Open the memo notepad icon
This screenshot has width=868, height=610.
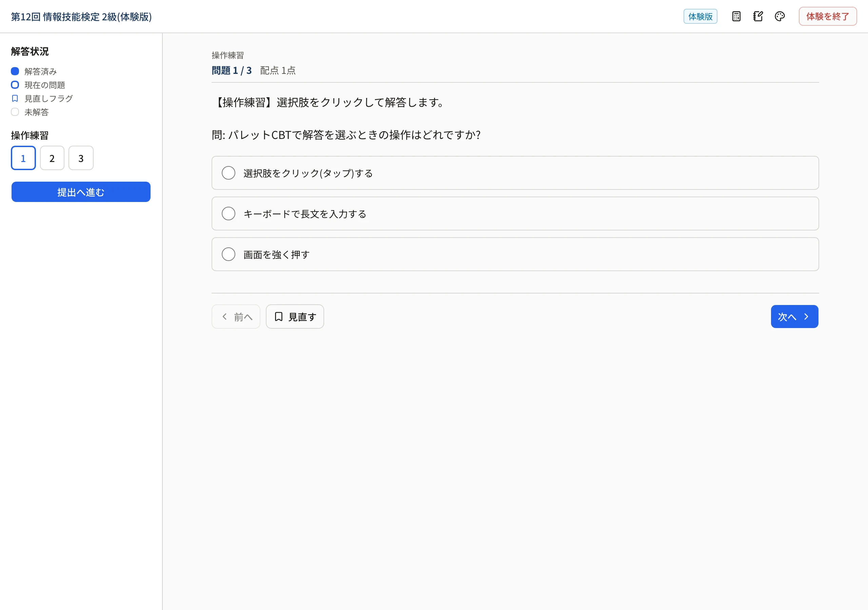758,16
